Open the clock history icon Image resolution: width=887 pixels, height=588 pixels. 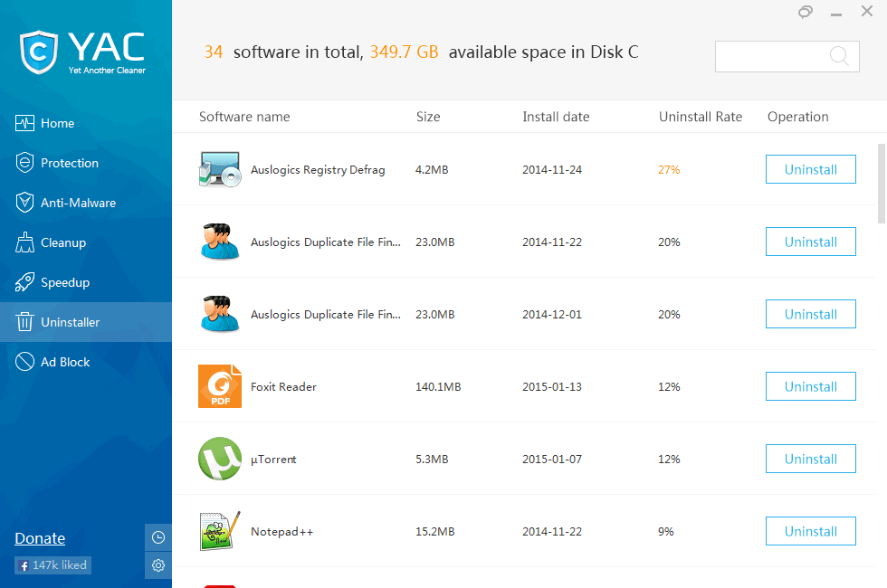[x=158, y=537]
